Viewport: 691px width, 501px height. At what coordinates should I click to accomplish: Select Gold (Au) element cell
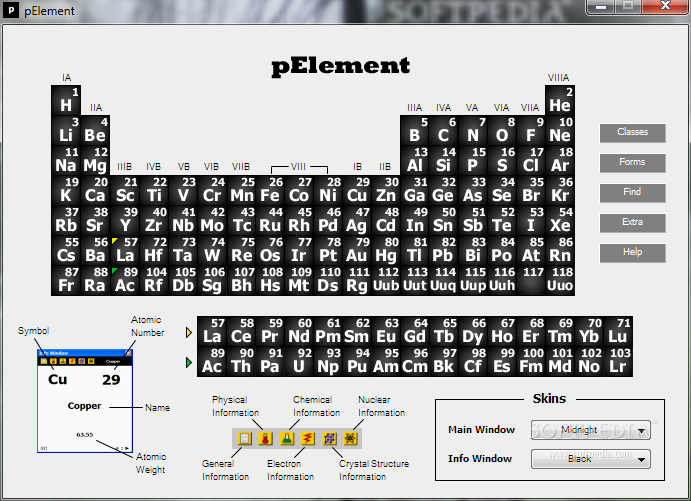click(x=357, y=250)
